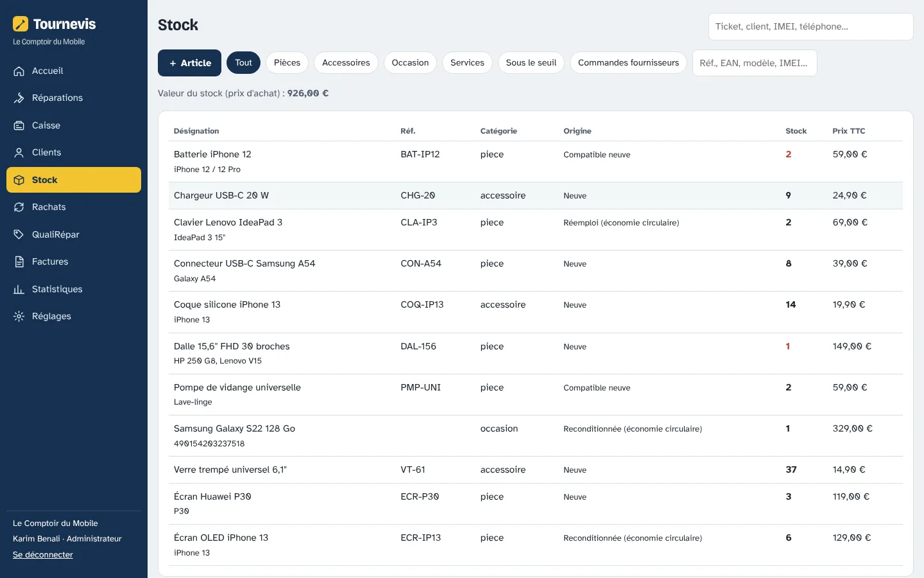Click Verre trempé universel 6,1" designation
924x578 pixels.
230,470
